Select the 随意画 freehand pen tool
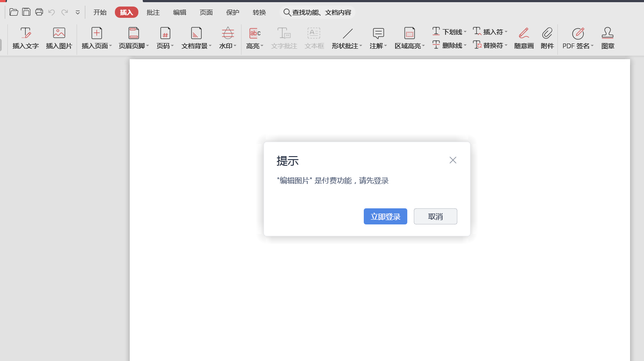Viewport: 644px width, 361px height. coord(524,38)
